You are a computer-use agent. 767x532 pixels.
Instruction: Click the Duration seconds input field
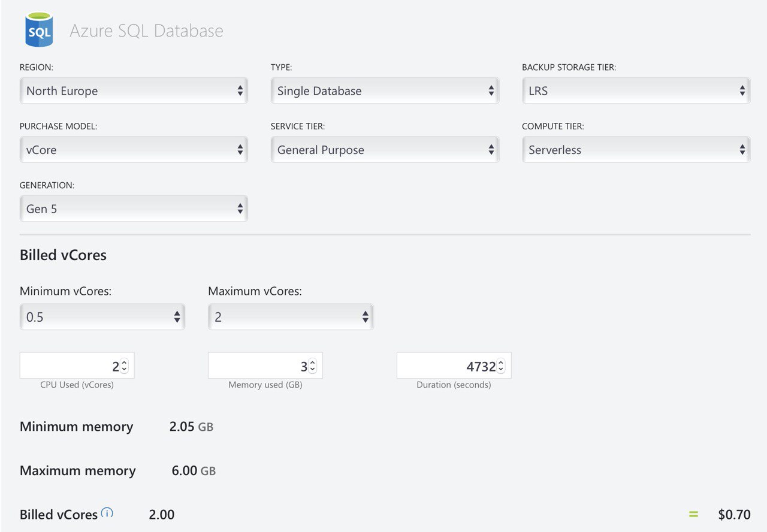(x=454, y=365)
